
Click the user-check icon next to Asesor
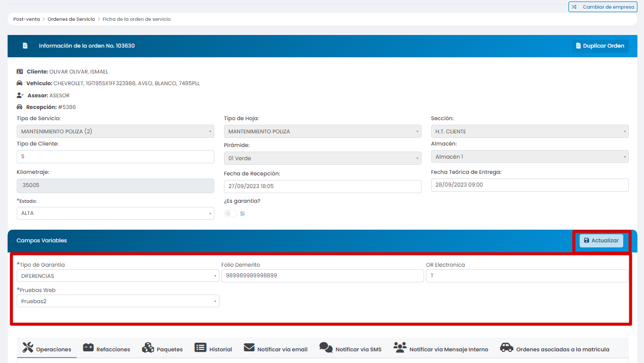point(20,95)
